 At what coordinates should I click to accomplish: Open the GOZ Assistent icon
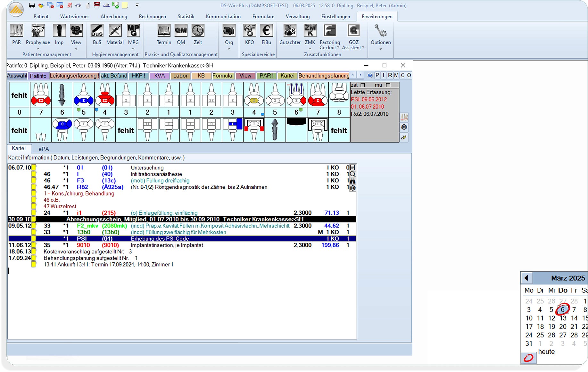[x=353, y=31]
